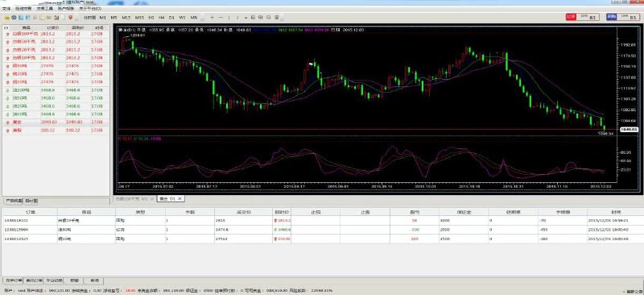Select the 100.32 product row in quote list
The width and height of the screenshot is (644, 295).
tap(56, 131)
